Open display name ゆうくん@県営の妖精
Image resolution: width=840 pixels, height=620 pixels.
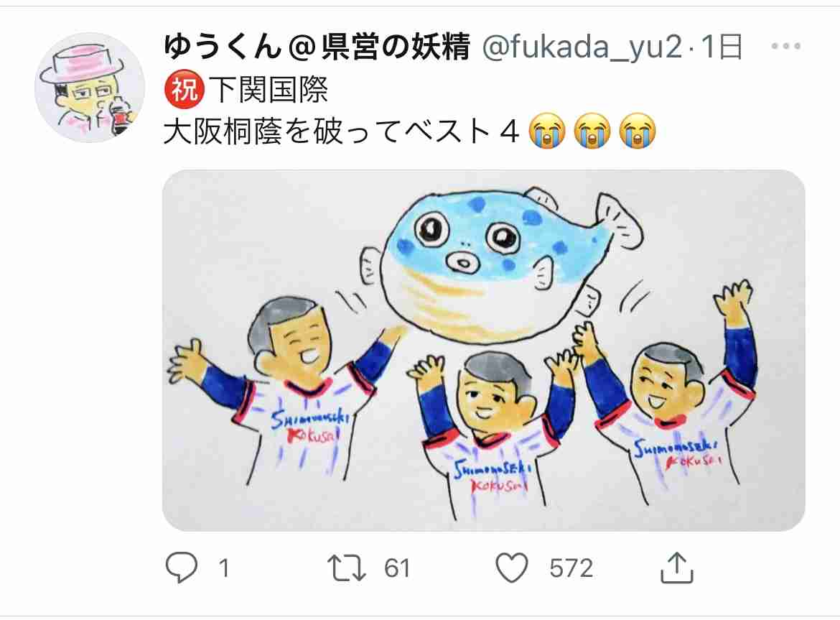tap(317, 46)
